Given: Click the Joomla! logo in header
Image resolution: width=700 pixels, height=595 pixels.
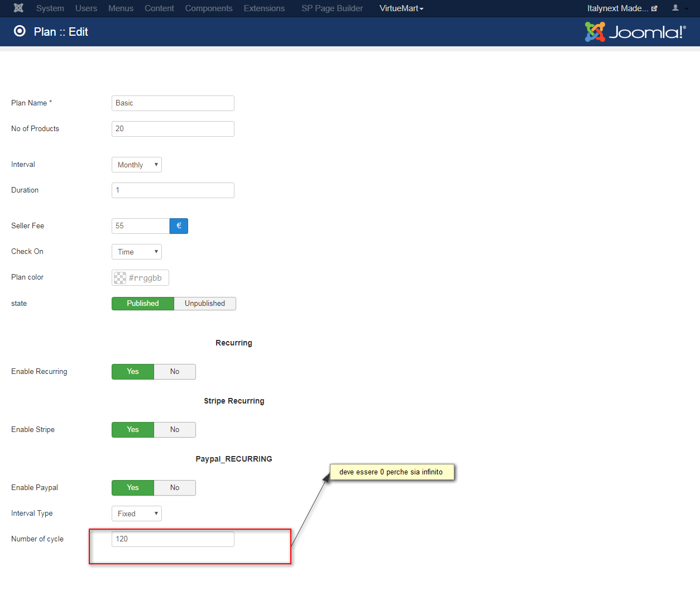Looking at the screenshot, I should pos(635,32).
